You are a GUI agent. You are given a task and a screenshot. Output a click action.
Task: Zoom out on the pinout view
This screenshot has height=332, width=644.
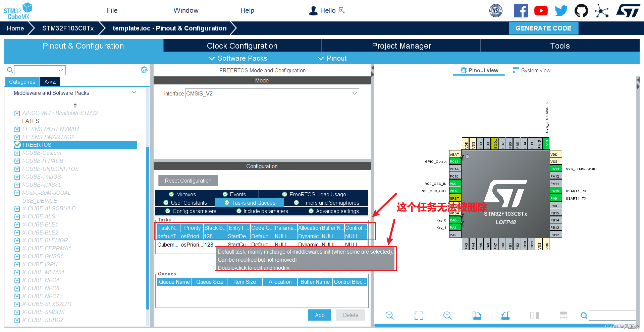point(447,316)
